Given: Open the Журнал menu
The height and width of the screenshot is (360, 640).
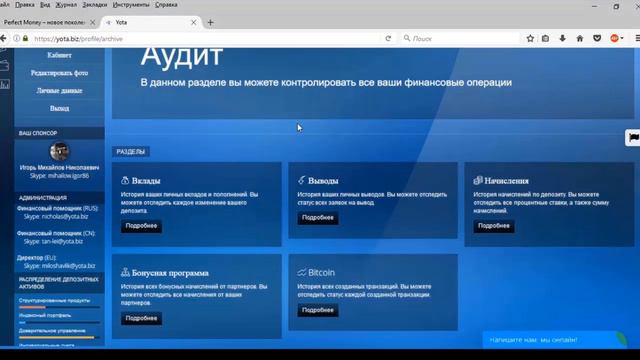Looking at the screenshot, I should click(66, 5).
